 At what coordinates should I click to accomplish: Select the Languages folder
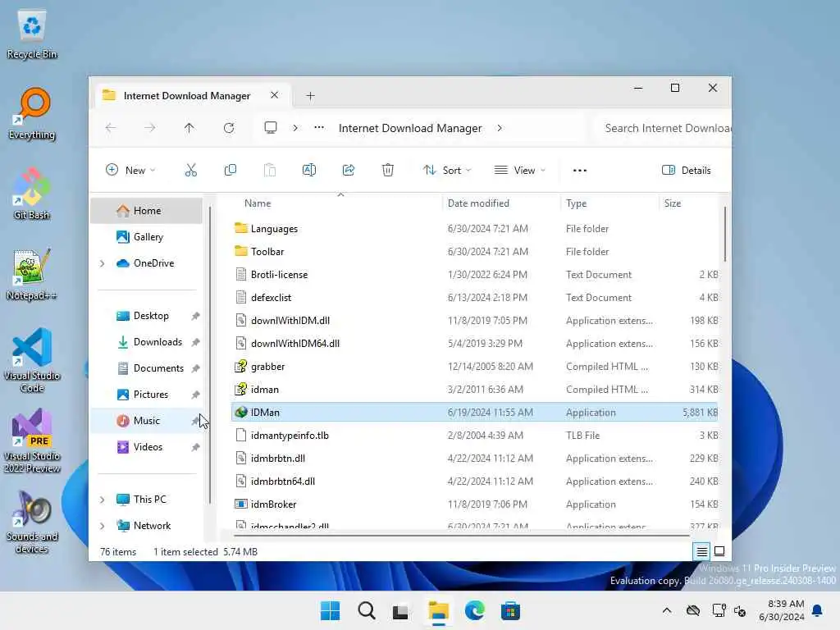point(474,229)
